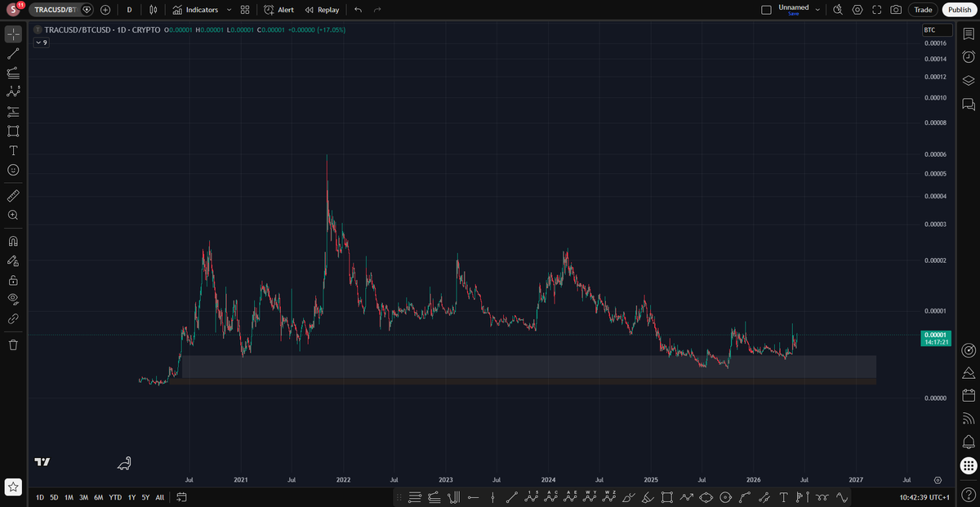980x507 pixels.
Task: Select the ruler measure tool
Action: point(13,196)
